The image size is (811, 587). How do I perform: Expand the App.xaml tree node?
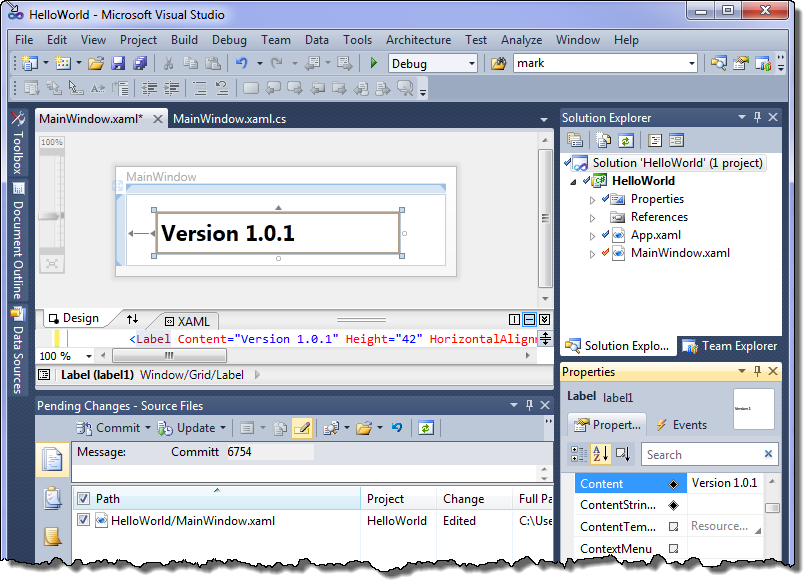(592, 236)
